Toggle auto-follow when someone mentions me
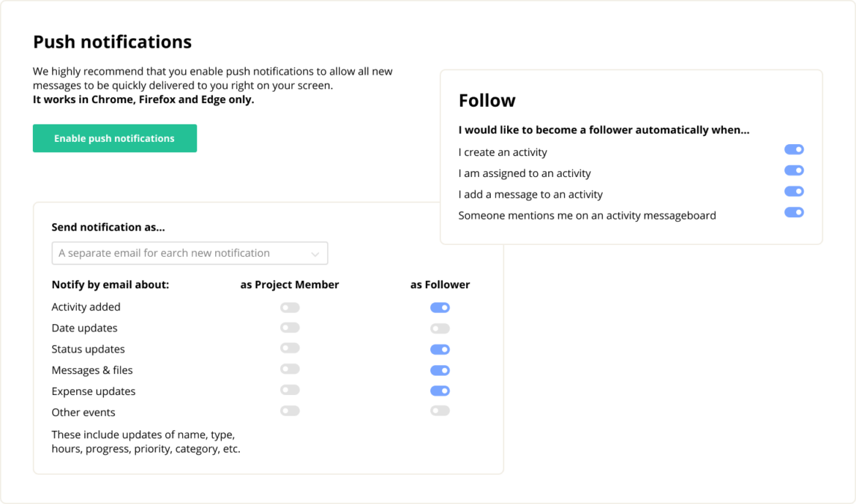856x504 pixels. [x=794, y=212]
